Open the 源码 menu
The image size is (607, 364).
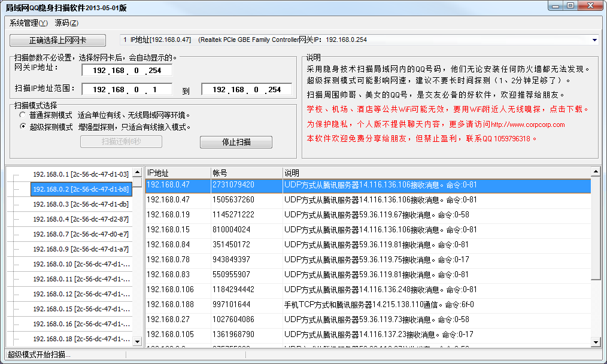(66, 23)
